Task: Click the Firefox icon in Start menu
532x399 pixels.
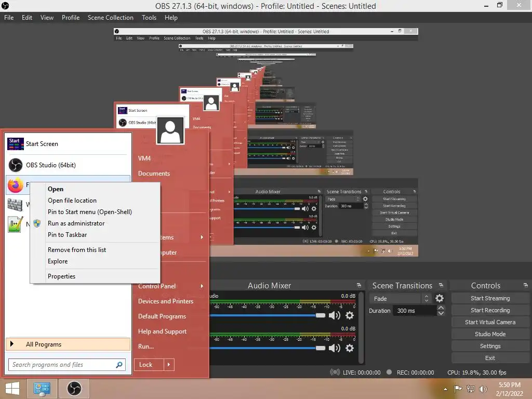Action: (x=15, y=185)
